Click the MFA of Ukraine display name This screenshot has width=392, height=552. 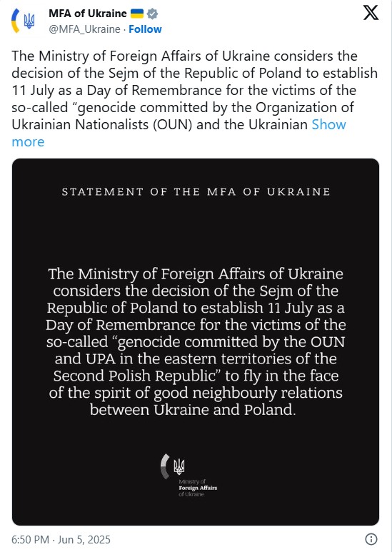pyautogui.click(x=88, y=14)
